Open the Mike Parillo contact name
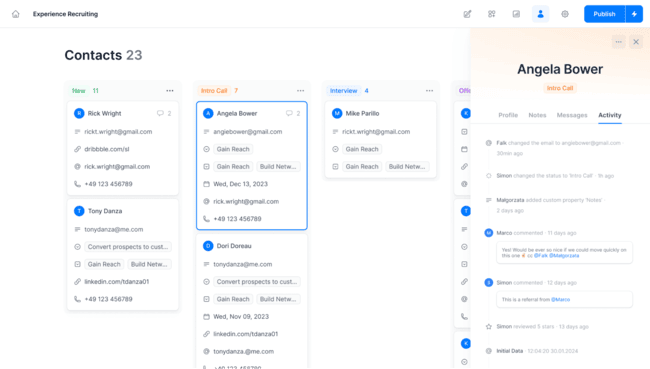Screen dimensions: 650x369 (x=362, y=113)
